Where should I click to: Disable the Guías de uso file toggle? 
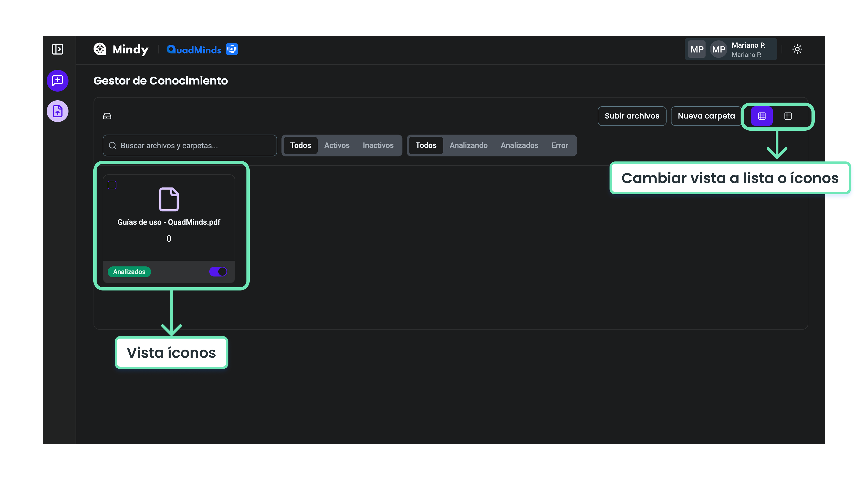(x=218, y=271)
